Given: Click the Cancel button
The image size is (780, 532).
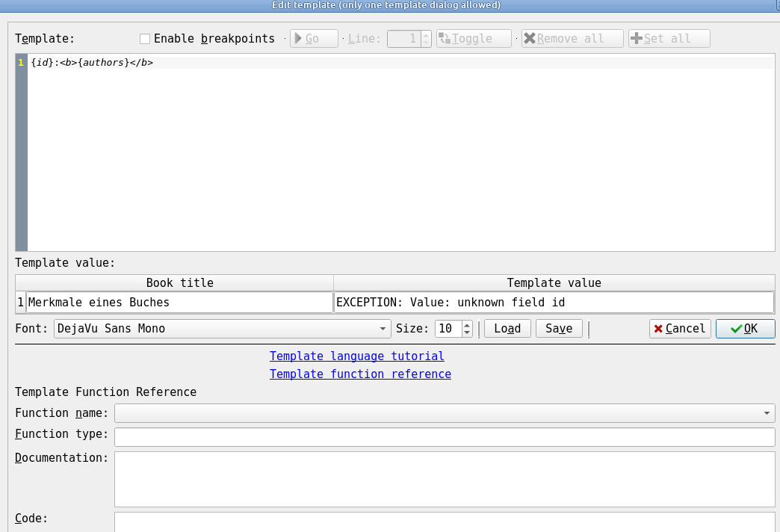Looking at the screenshot, I should (680, 329).
